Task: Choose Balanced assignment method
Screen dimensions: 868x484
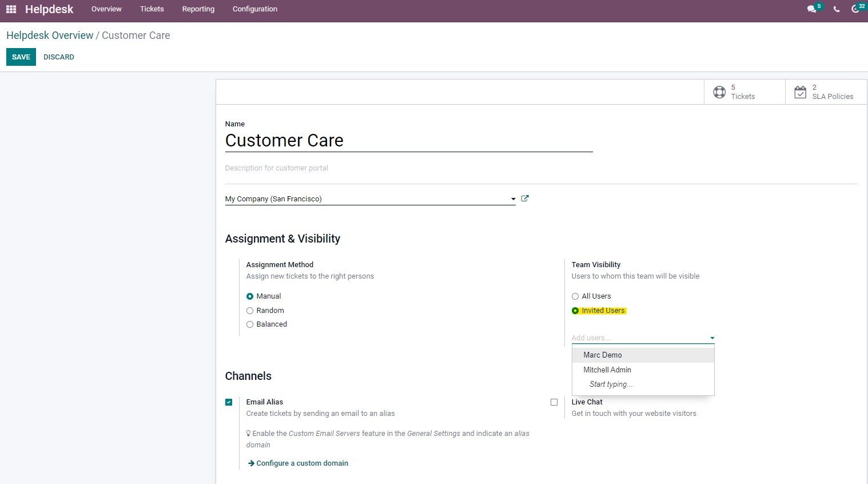Action: (x=250, y=324)
